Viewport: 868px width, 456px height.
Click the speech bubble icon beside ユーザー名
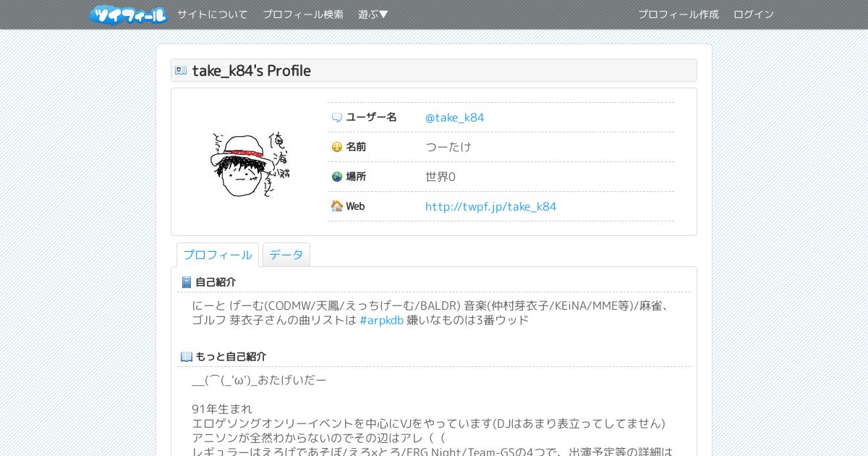point(336,117)
